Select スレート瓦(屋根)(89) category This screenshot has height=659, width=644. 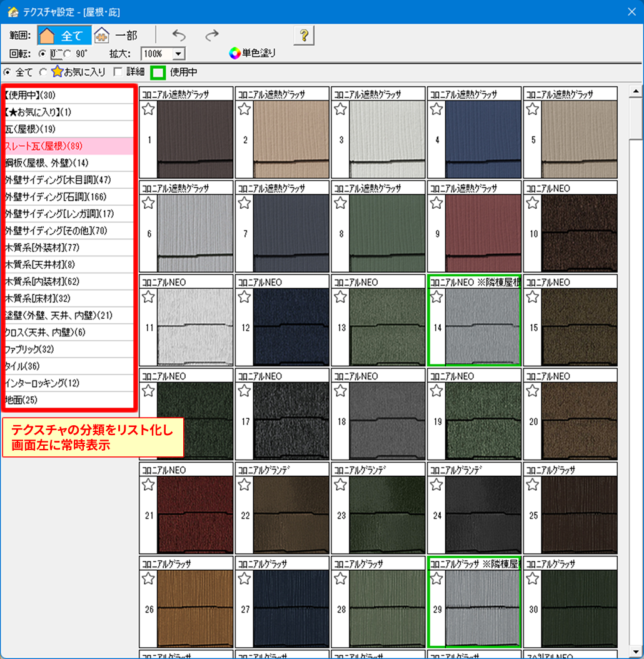pos(69,146)
